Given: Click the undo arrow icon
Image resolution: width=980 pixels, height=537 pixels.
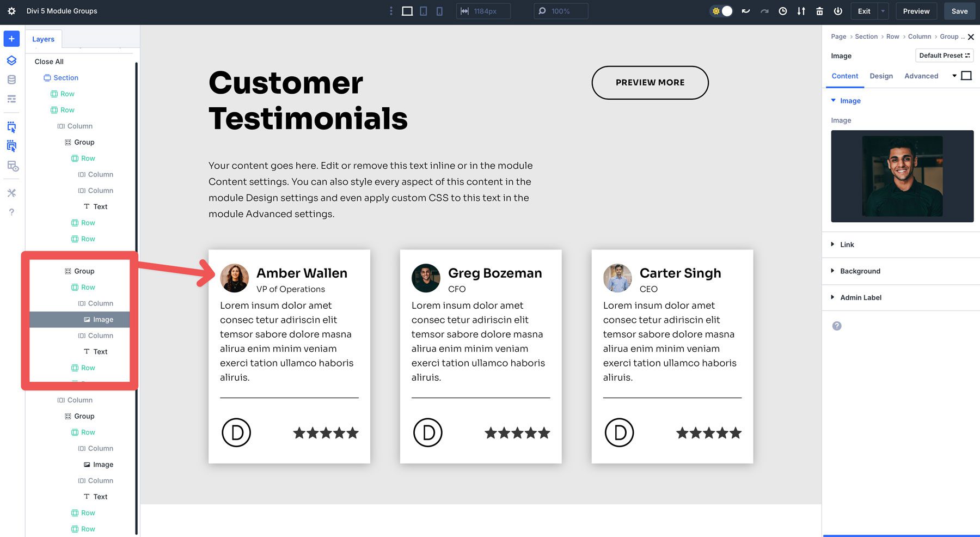Looking at the screenshot, I should (746, 11).
